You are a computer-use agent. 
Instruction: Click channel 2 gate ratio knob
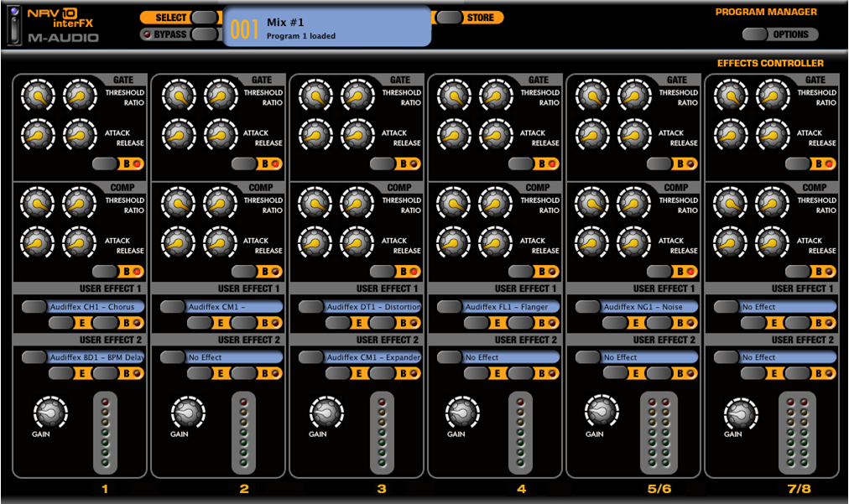click(221, 96)
